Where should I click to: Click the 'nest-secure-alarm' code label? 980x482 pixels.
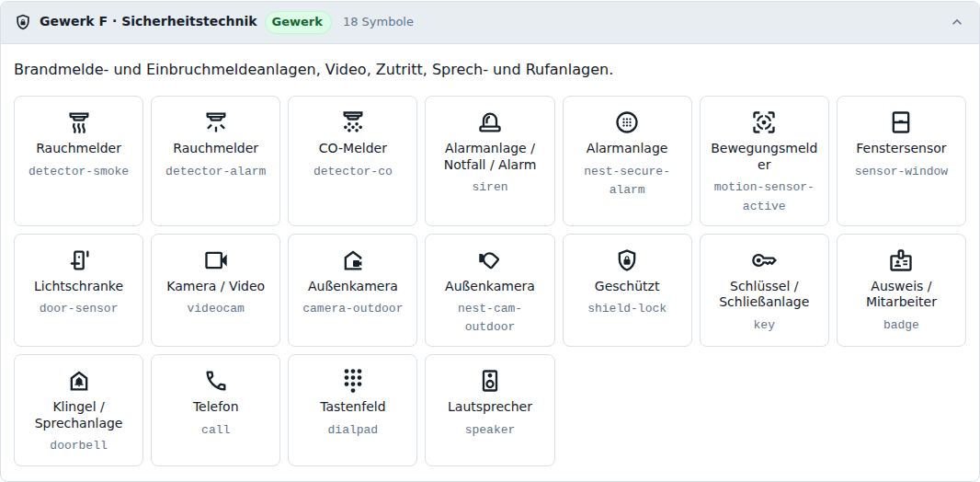coord(627,180)
